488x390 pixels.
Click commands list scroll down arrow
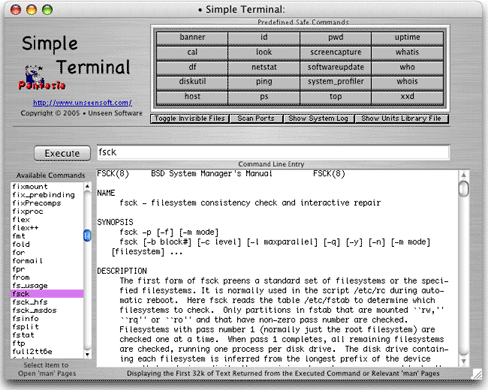click(x=87, y=355)
